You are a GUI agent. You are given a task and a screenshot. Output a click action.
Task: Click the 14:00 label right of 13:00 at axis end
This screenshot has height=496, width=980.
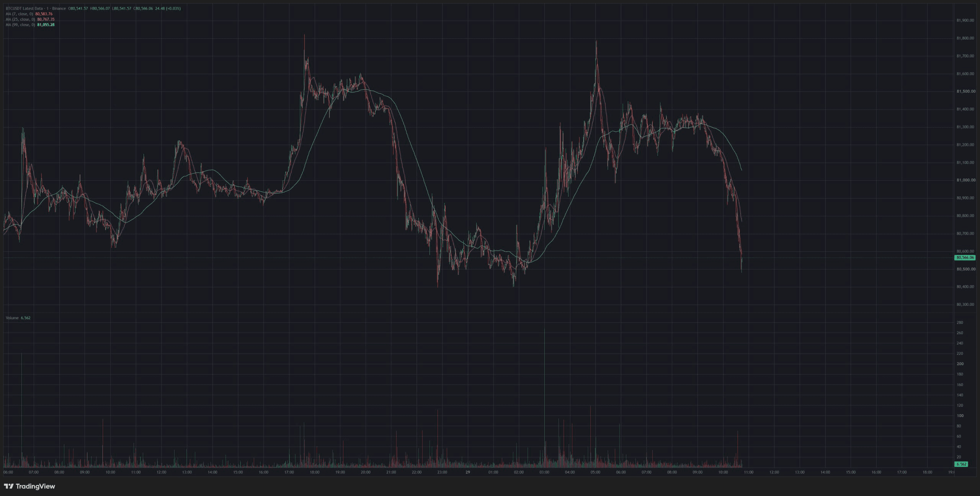(825, 472)
